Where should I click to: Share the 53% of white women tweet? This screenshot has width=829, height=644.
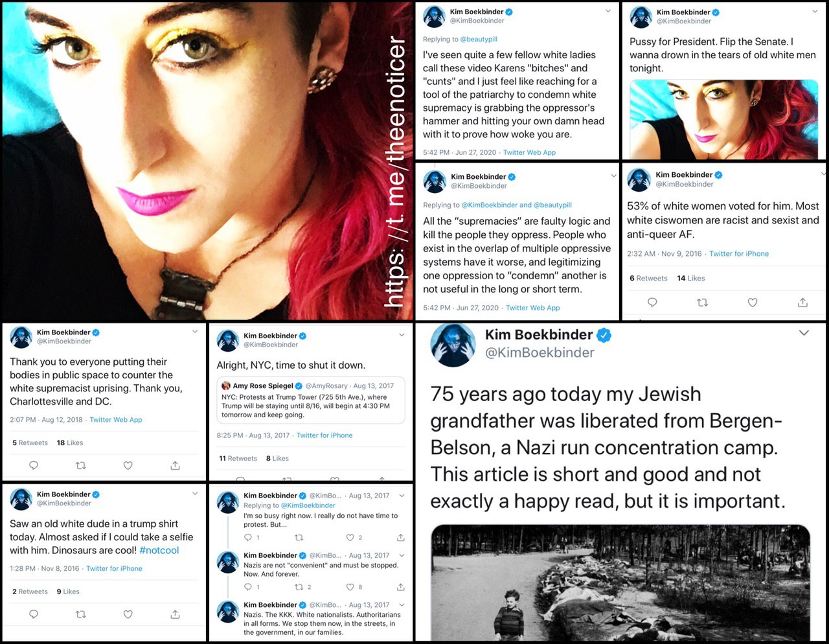tap(802, 303)
